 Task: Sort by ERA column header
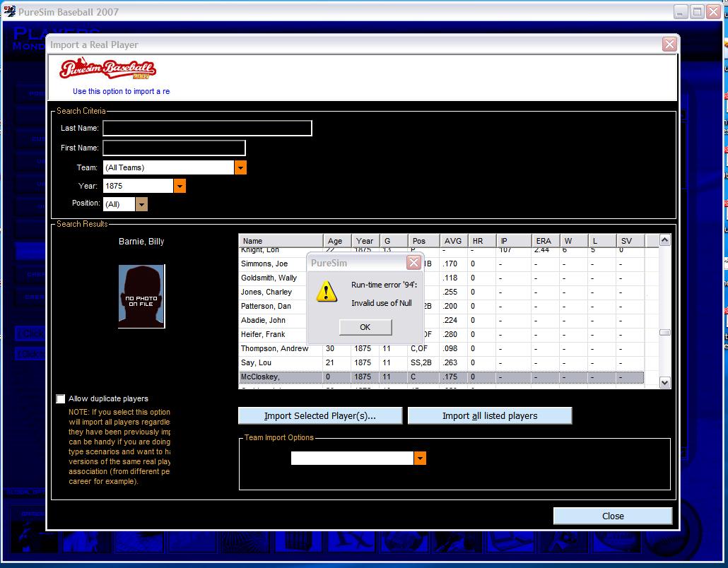(x=546, y=241)
